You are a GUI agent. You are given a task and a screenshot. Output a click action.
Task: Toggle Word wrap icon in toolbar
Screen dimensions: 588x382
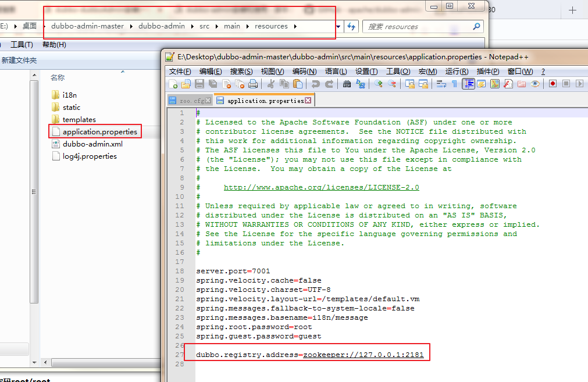click(x=441, y=84)
